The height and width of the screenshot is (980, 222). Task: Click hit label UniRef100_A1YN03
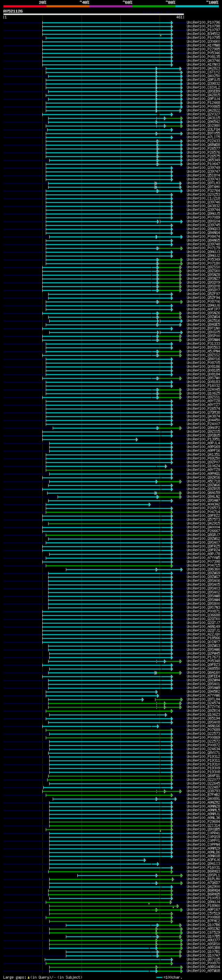pyautogui.click(x=203, y=64)
